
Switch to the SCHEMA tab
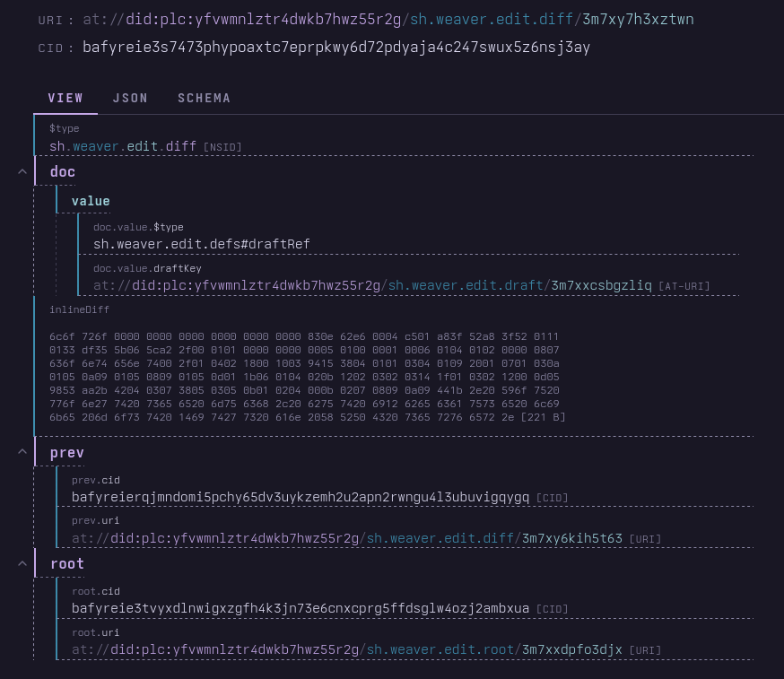click(x=204, y=98)
